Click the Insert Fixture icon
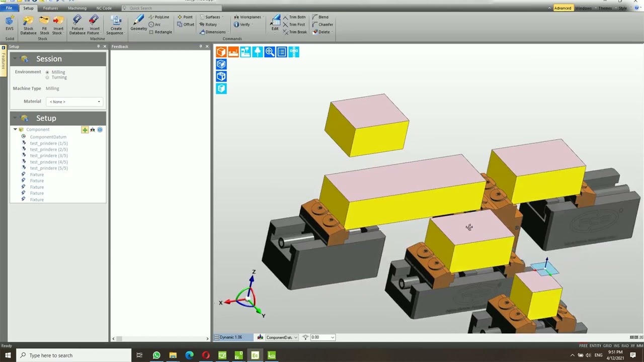The width and height of the screenshot is (644, 362). pyautogui.click(x=94, y=25)
